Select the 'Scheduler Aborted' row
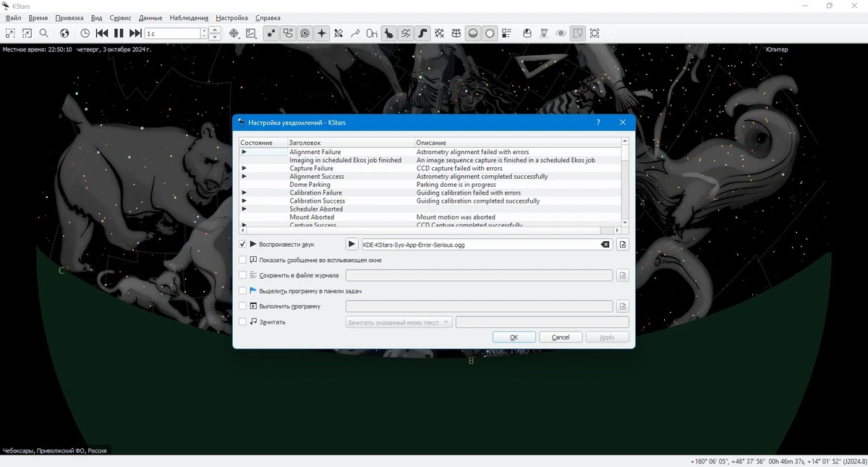Viewport: 868px width, 467px height. (x=430, y=209)
